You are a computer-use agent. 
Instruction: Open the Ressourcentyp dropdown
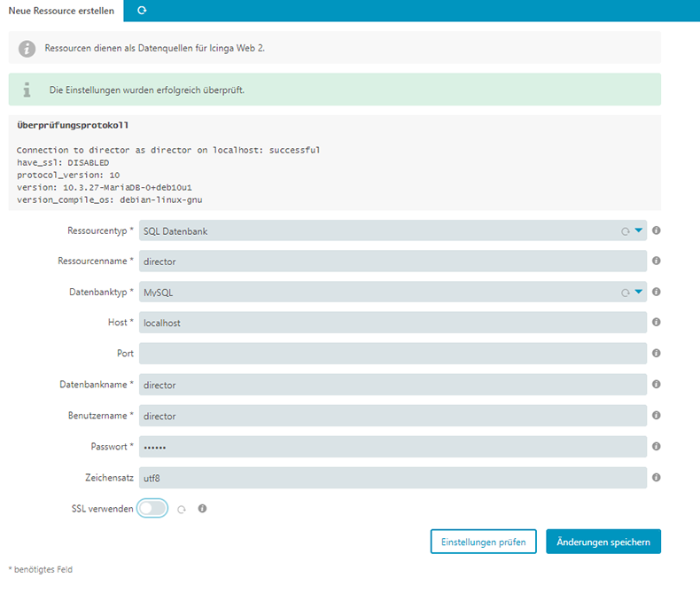393,230
